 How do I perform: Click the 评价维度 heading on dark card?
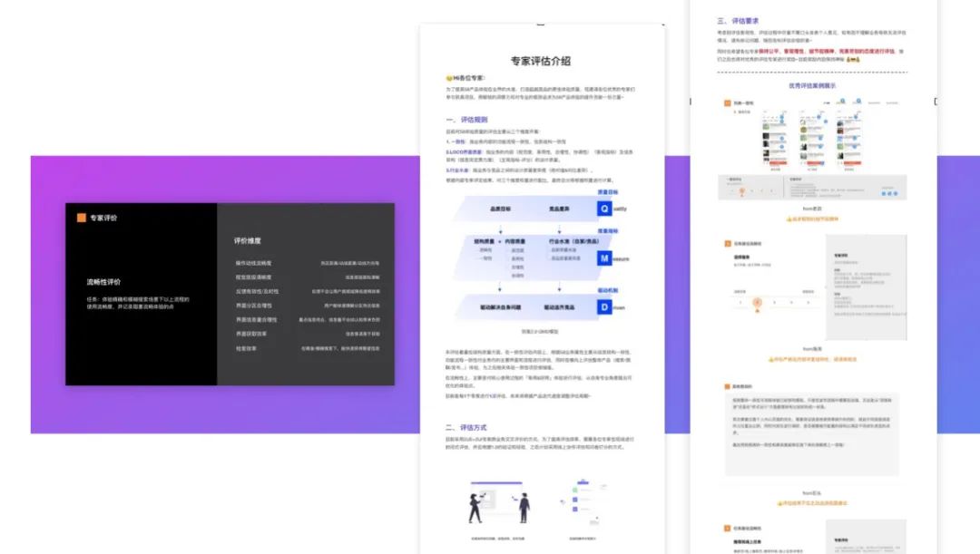pos(248,240)
